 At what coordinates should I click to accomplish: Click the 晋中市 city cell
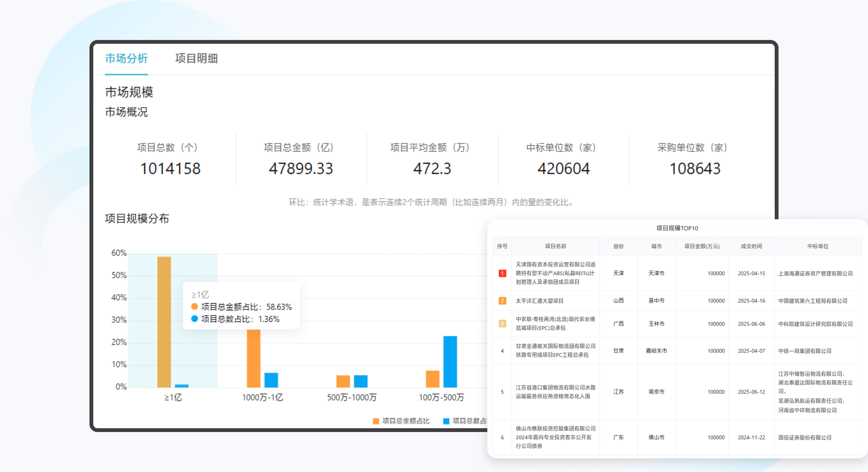point(656,301)
